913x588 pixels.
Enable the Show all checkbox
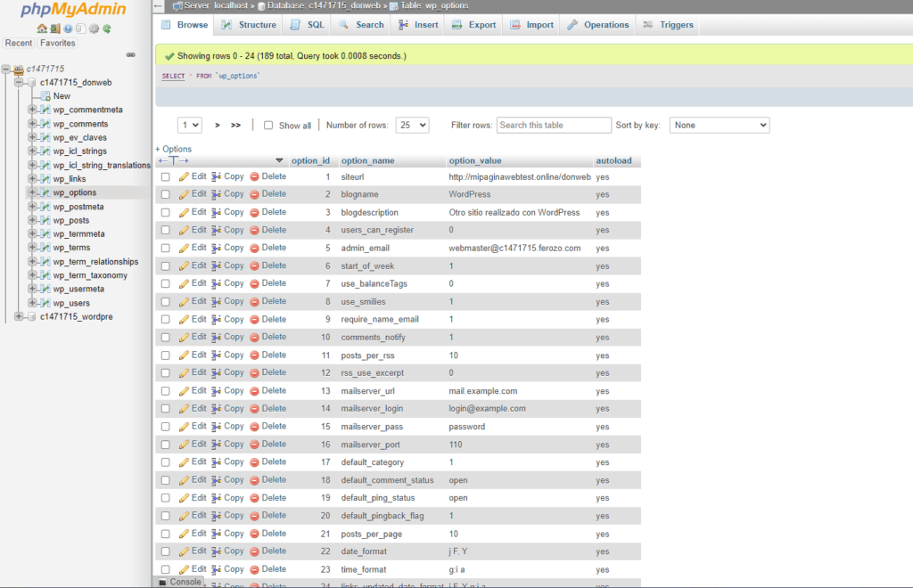pos(268,125)
